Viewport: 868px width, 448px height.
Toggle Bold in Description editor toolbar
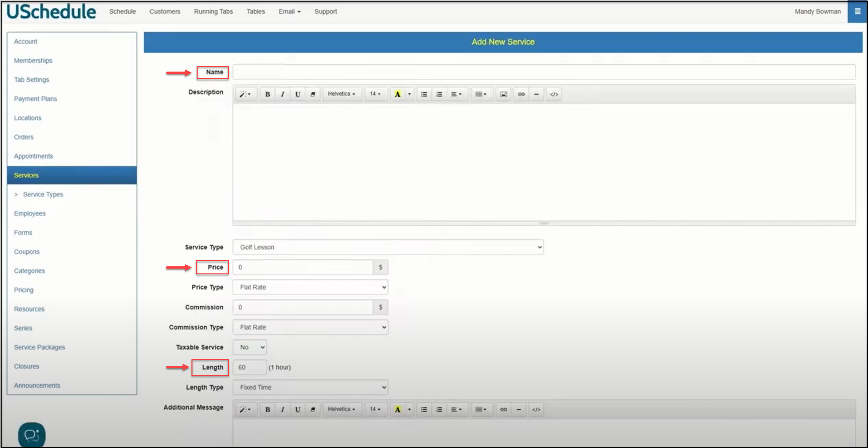(x=268, y=94)
